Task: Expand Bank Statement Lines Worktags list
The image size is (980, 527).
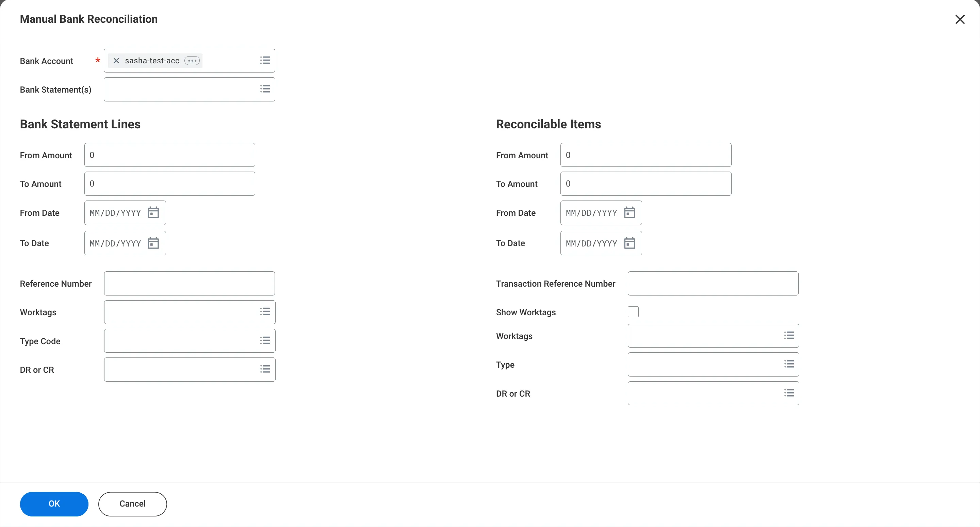Action: point(265,312)
